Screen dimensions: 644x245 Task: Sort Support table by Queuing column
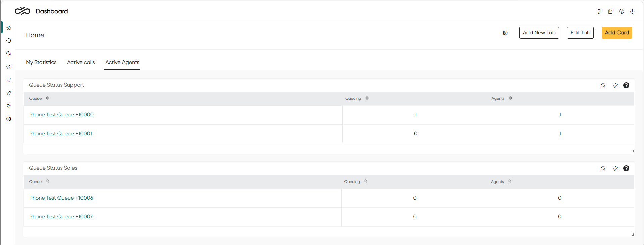coord(367,98)
